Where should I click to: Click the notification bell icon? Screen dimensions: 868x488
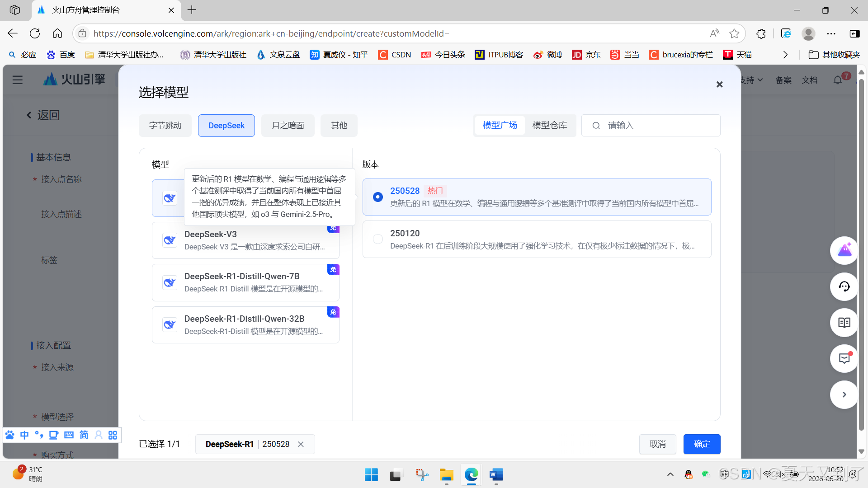coord(837,80)
